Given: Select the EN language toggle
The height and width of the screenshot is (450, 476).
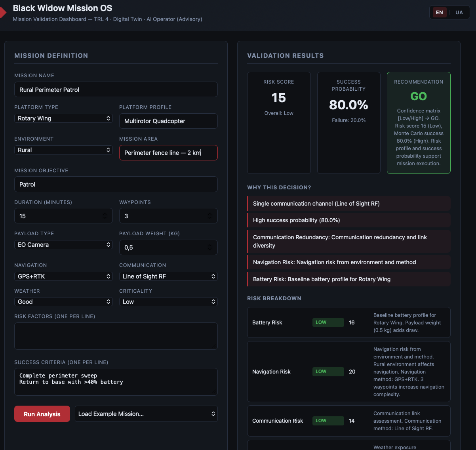Looking at the screenshot, I should click(x=440, y=12).
